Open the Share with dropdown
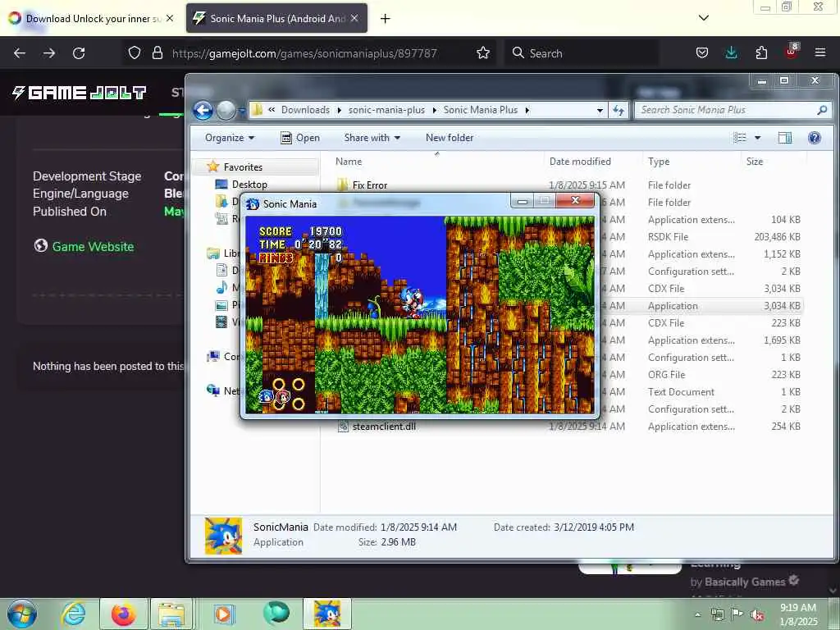Viewport: 840px width, 630px height. (372, 138)
